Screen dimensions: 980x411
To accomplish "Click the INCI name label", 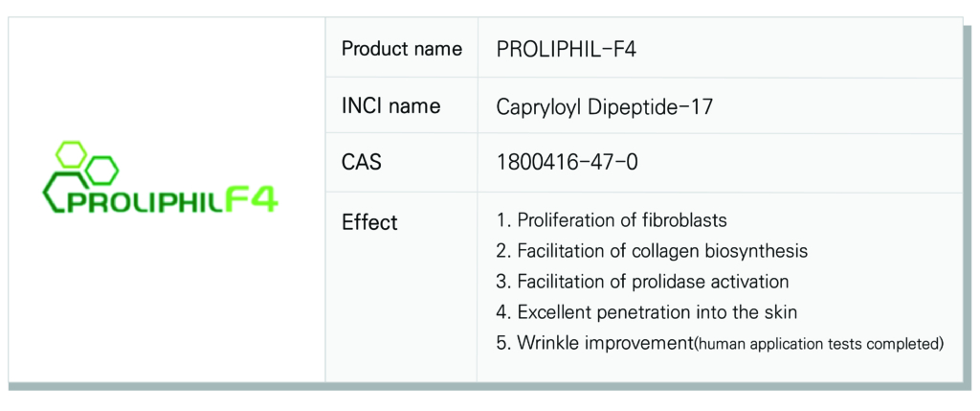I will coord(390,105).
